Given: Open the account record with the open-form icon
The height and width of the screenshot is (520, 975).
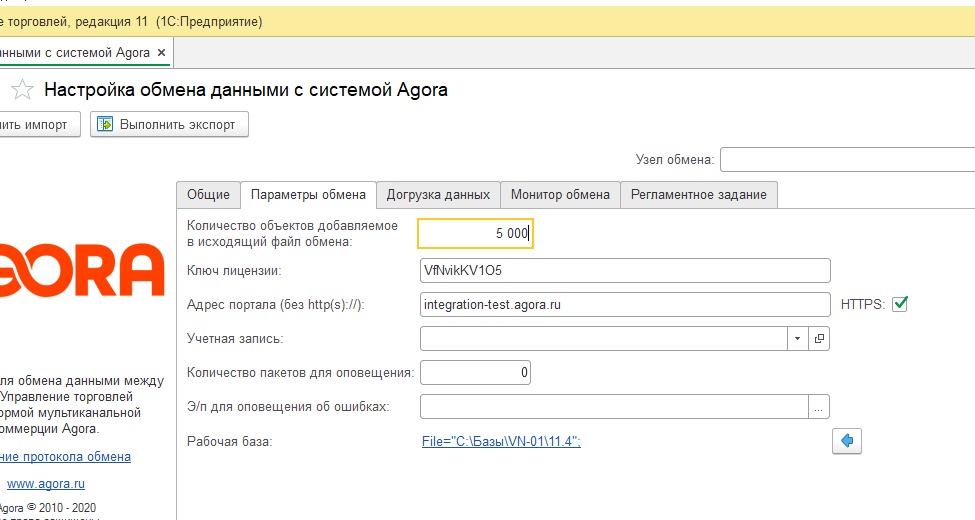Looking at the screenshot, I should (x=819, y=339).
